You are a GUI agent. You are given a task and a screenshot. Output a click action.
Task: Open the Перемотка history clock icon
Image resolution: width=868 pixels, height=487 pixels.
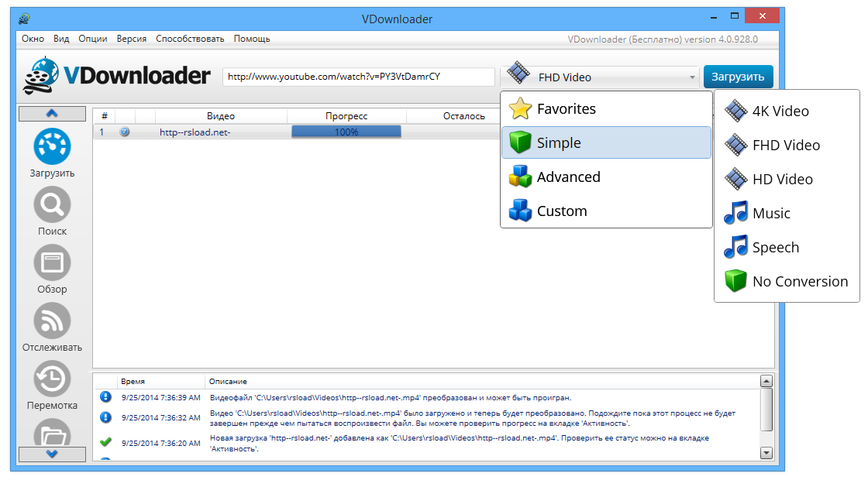point(52,379)
